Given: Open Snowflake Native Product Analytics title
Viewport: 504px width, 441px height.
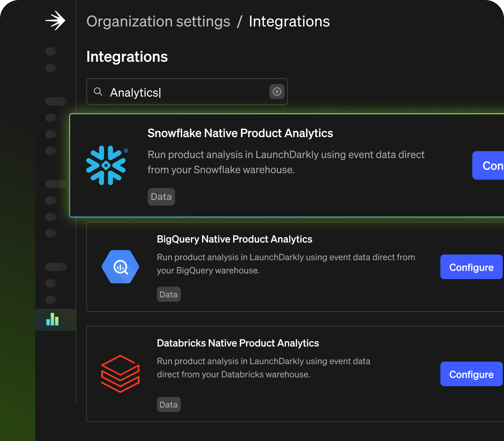Looking at the screenshot, I should pos(240,133).
